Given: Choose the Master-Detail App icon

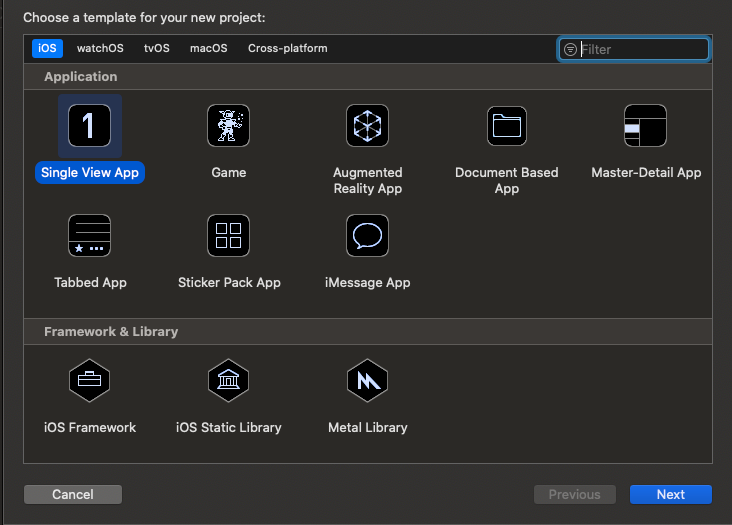Looking at the screenshot, I should (x=646, y=126).
